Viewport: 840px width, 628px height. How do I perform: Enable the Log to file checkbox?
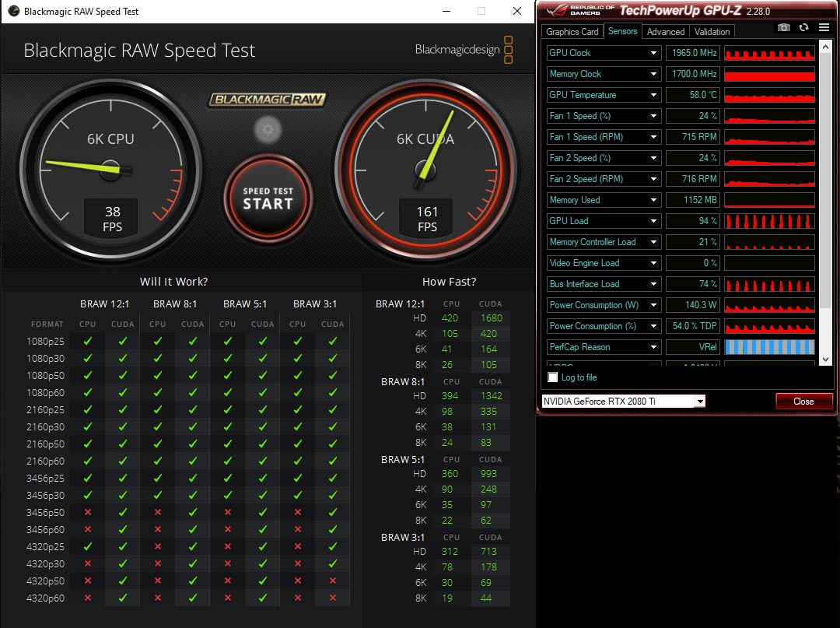553,377
